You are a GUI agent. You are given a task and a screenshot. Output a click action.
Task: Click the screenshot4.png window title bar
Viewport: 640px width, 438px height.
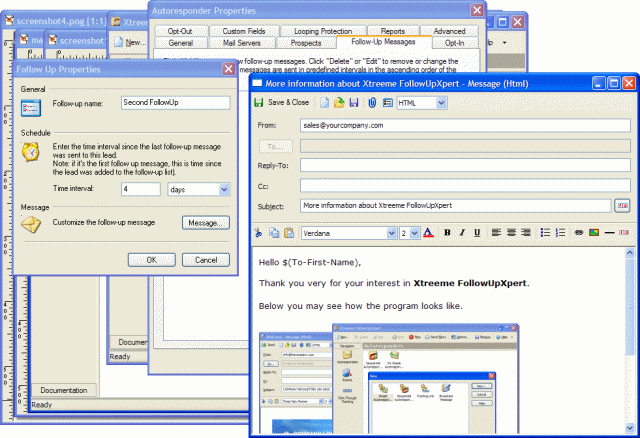(55, 21)
